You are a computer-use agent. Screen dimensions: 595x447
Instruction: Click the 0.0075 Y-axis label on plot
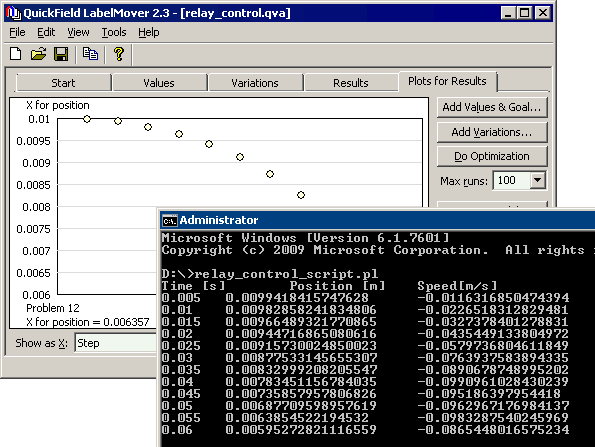pyautogui.click(x=33, y=229)
